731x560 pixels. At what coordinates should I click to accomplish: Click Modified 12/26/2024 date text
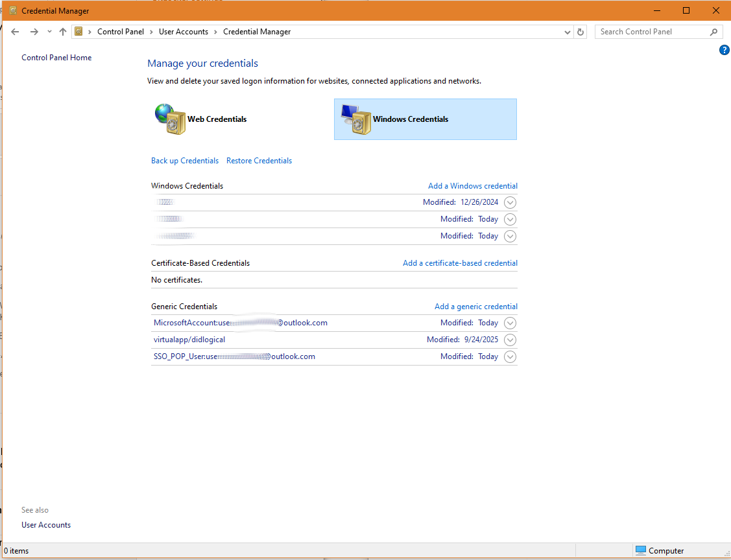point(461,202)
